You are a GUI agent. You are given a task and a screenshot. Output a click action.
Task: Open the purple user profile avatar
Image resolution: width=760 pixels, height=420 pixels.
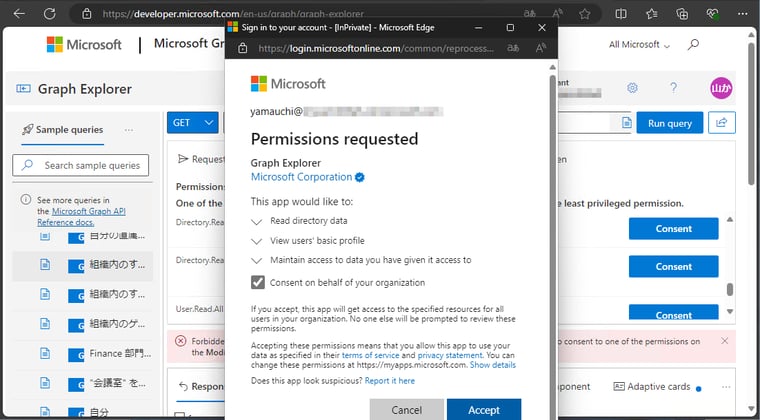[x=721, y=88]
